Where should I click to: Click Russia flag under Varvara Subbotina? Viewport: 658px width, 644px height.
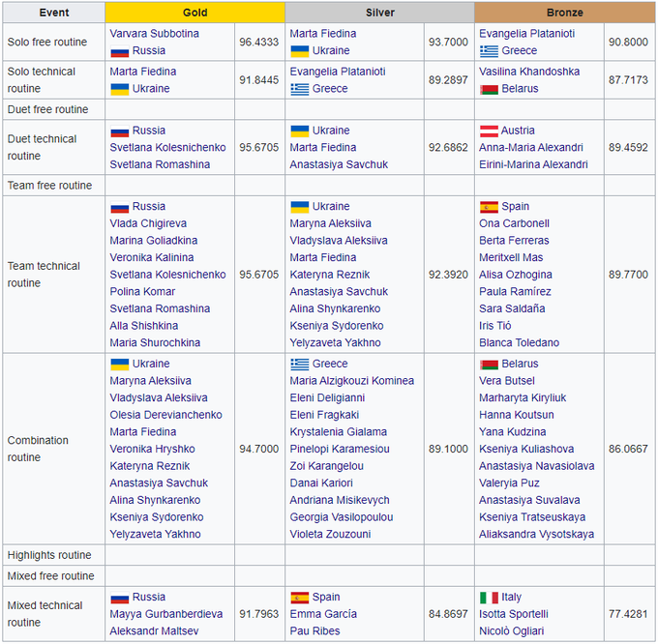(119, 51)
